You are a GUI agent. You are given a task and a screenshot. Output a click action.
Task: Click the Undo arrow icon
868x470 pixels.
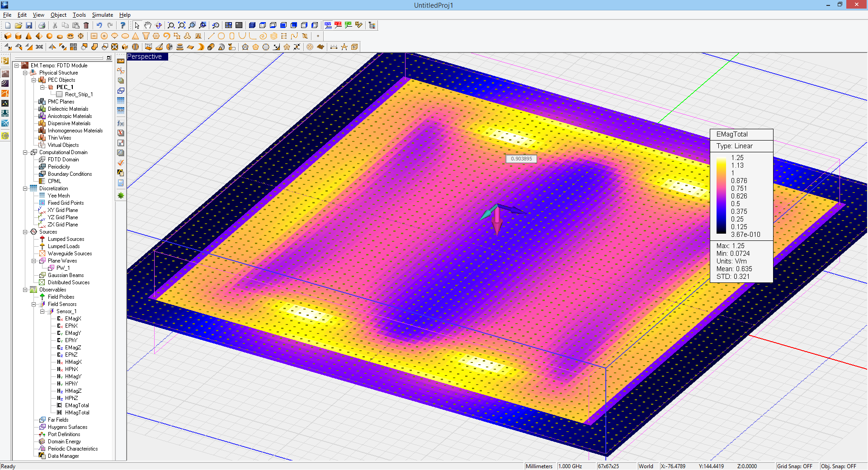tap(99, 25)
